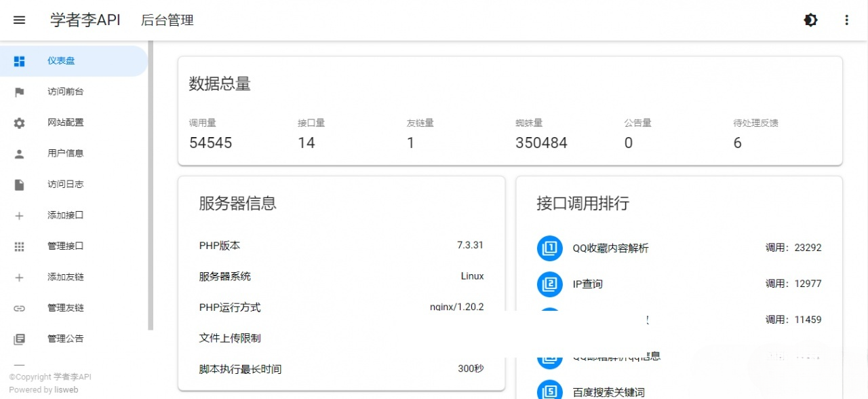
Task: Click the 学者李API title link
Action: (84, 20)
